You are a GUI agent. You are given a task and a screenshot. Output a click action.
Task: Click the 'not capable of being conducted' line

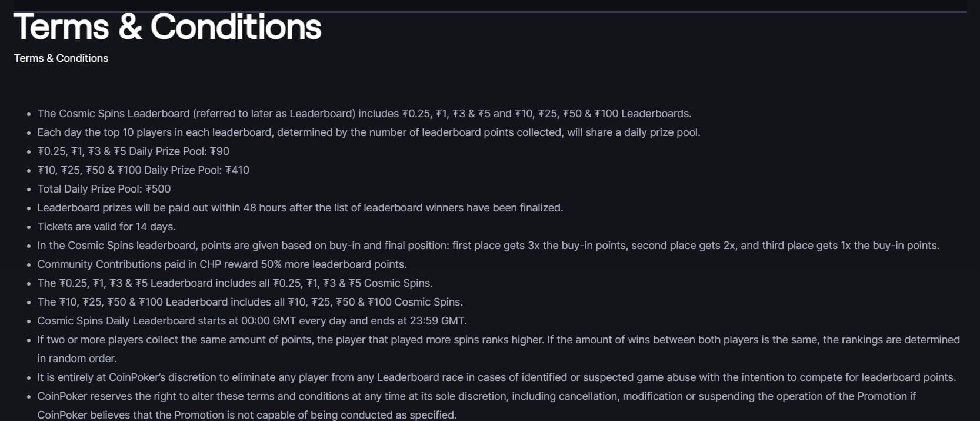click(x=246, y=415)
